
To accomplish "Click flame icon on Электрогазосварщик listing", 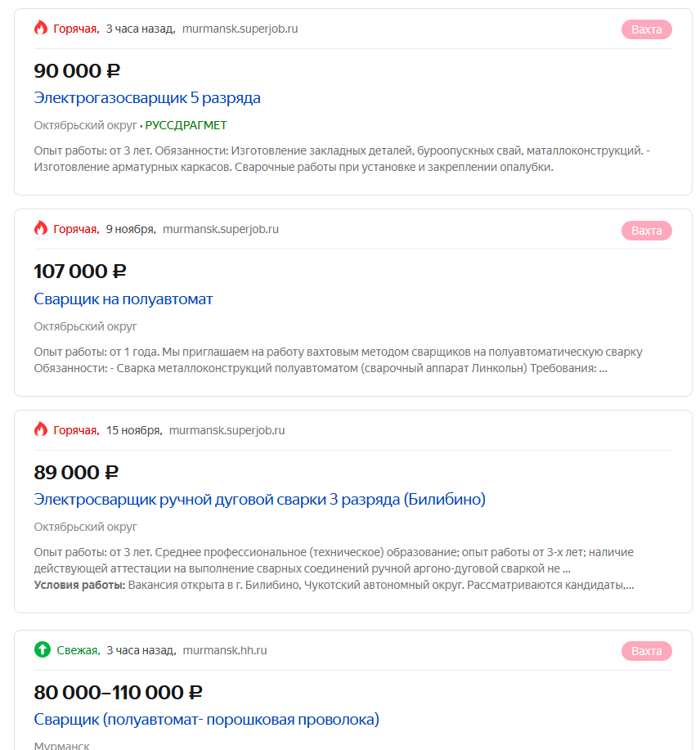I will 41,28.
